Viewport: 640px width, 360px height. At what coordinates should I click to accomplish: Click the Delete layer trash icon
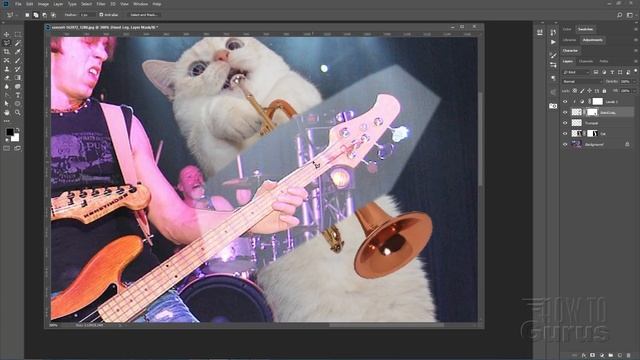629,356
